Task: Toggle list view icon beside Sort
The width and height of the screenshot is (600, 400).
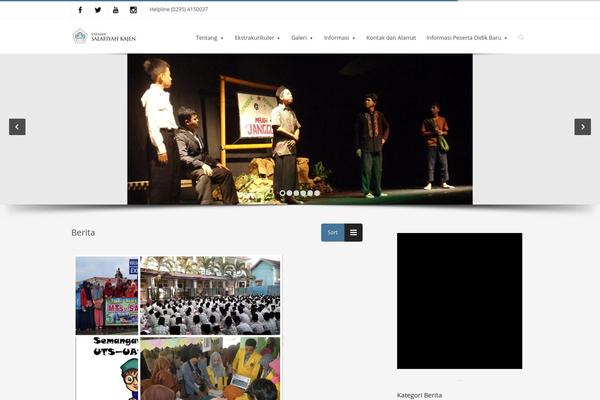Action: tap(354, 232)
